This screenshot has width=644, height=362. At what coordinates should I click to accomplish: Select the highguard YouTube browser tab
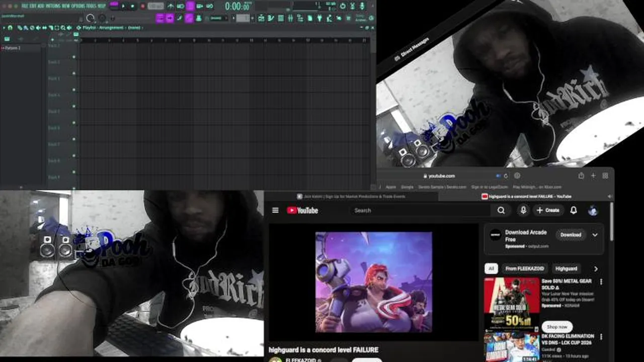coord(526,197)
